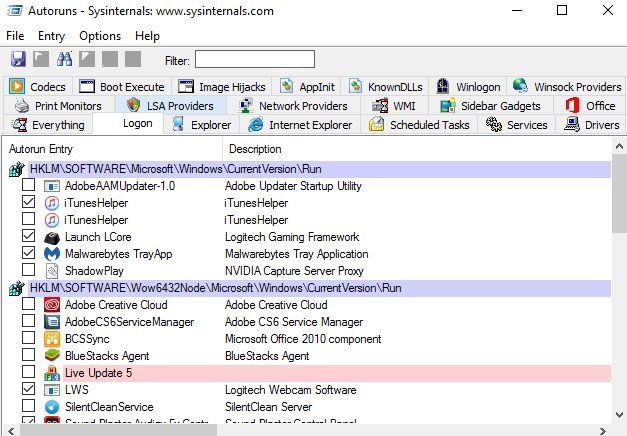The image size is (627, 436).
Task: Open the Everything tab
Action: click(48, 125)
